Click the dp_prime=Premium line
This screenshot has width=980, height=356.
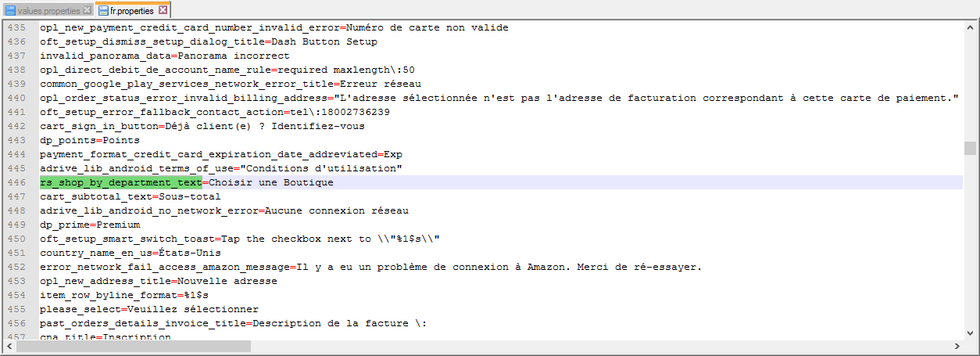90,225
